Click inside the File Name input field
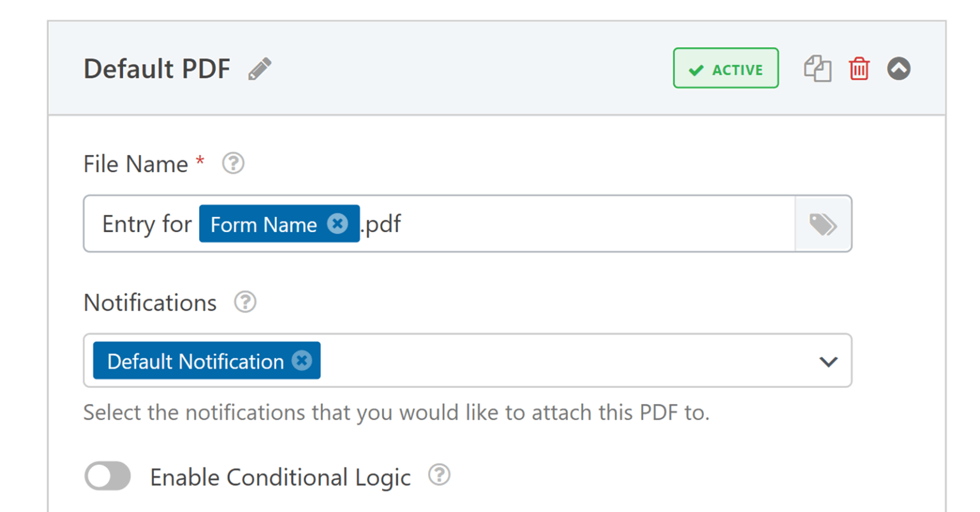 click(x=510, y=224)
